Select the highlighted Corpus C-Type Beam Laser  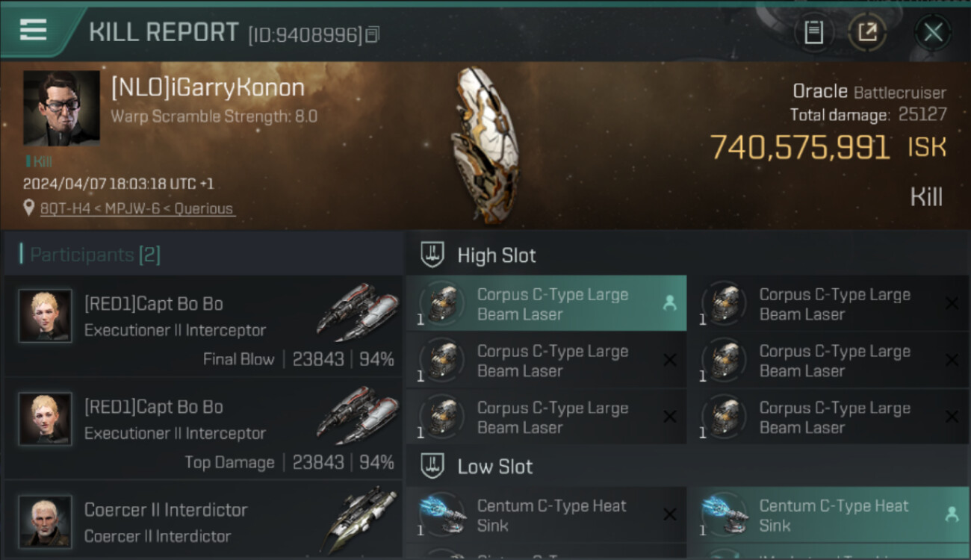click(546, 303)
